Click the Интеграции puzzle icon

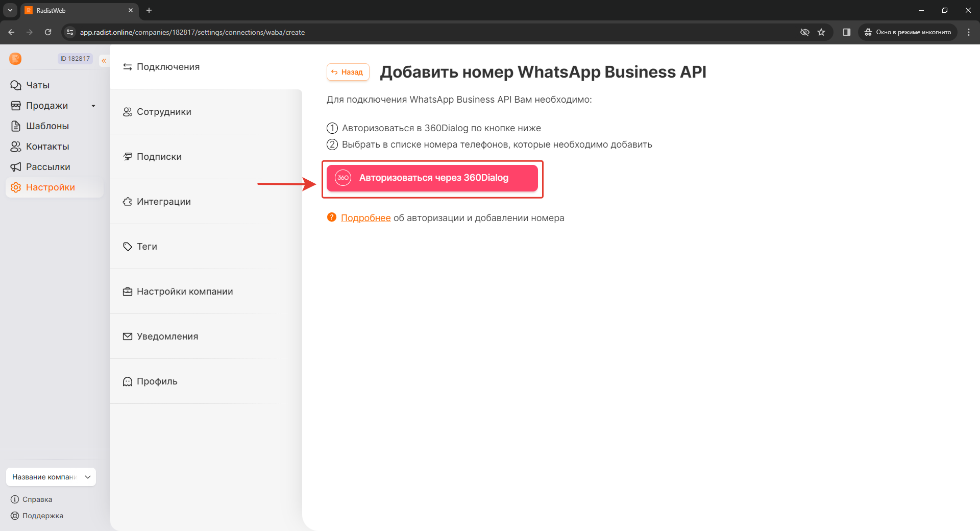(x=128, y=202)
